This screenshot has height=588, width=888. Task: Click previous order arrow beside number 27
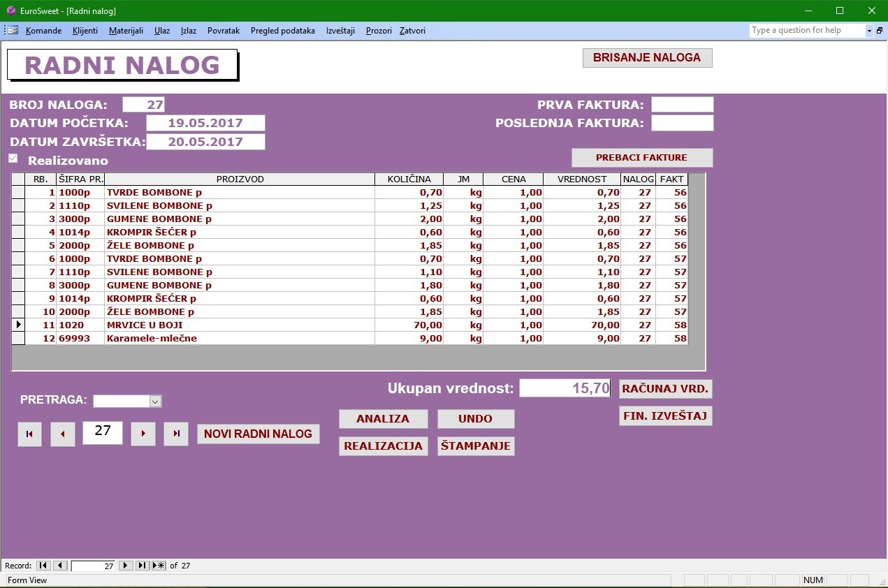(63, 434)
